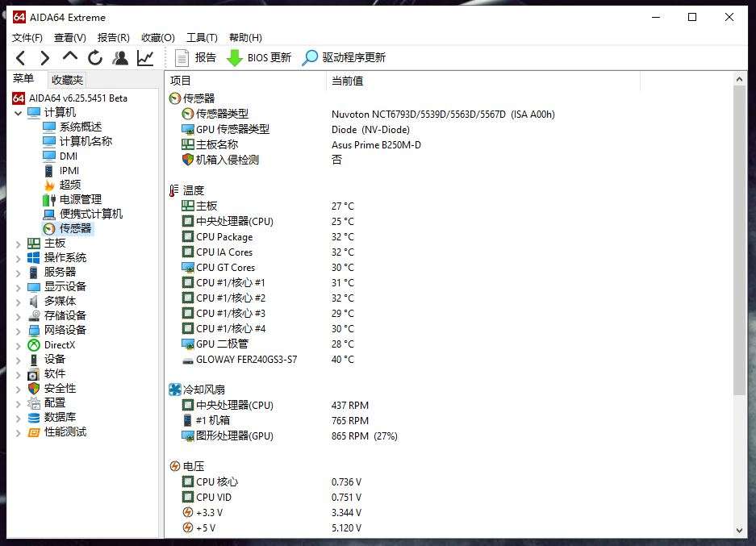Click the gauge icon of 传感器 tree item

[49, 229]
